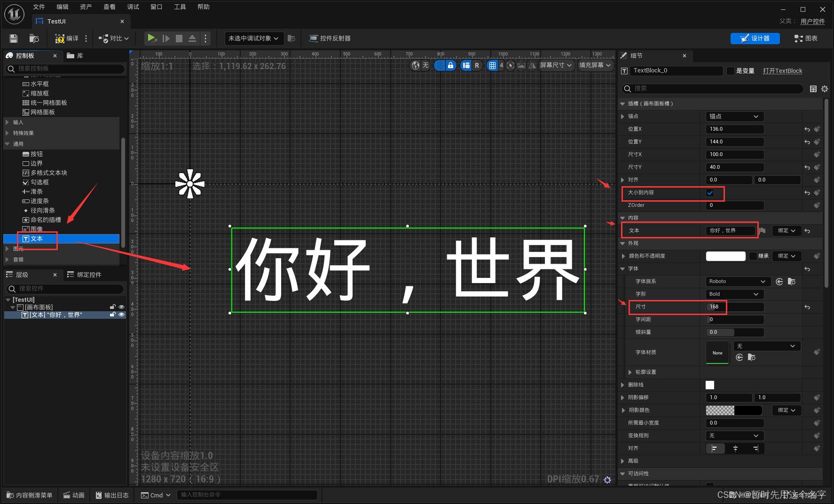The width and height of the screenshot is (834, 504).
Task: Click the property matrix table icon in details
Action: 813,89
